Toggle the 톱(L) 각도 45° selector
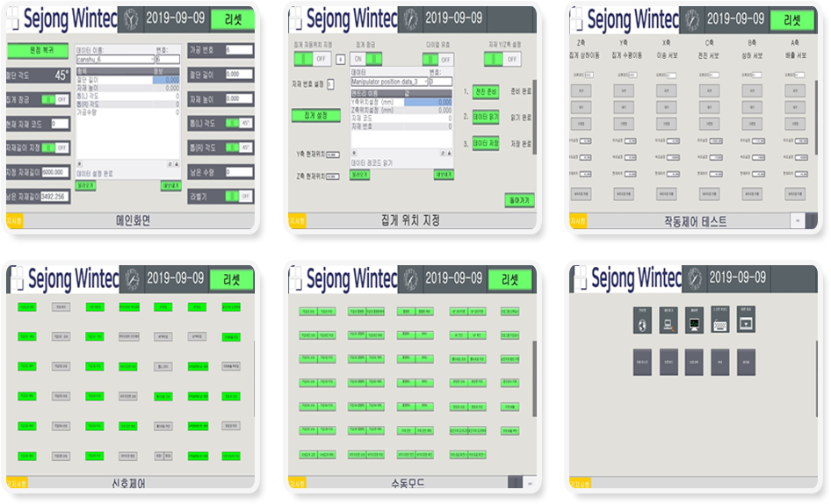 coord(238,123)
